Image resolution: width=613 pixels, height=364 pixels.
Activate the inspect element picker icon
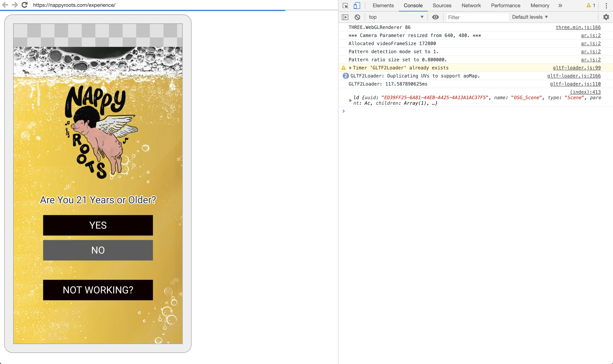point(345,5)
